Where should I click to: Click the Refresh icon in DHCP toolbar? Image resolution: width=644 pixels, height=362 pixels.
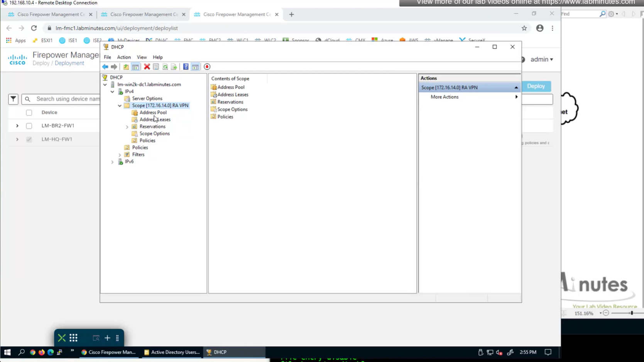tap(165, 67)
